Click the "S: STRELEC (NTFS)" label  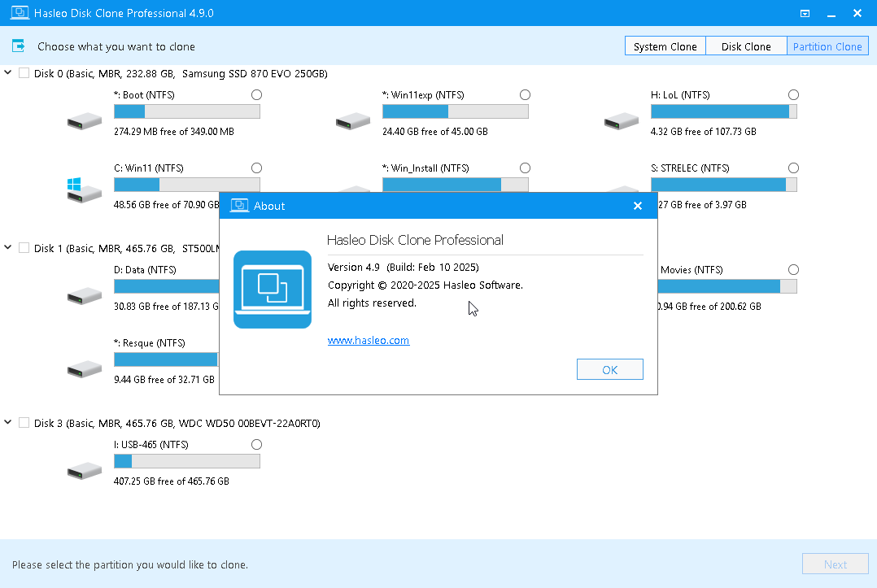(690, 168)
